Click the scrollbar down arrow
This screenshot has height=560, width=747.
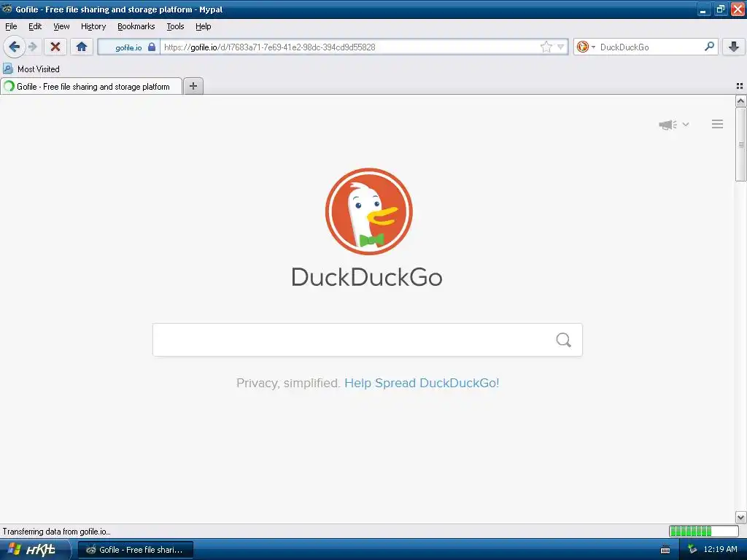[740, 517]
